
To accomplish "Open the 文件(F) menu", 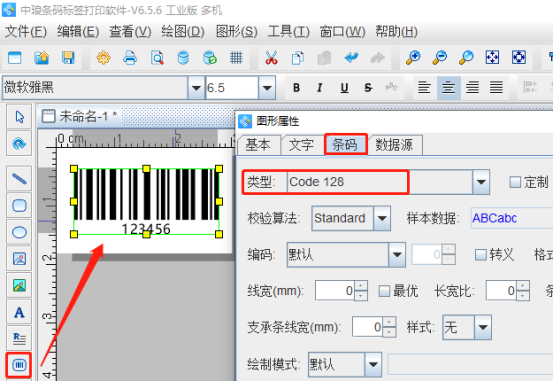I will click(x=26, y=32).
